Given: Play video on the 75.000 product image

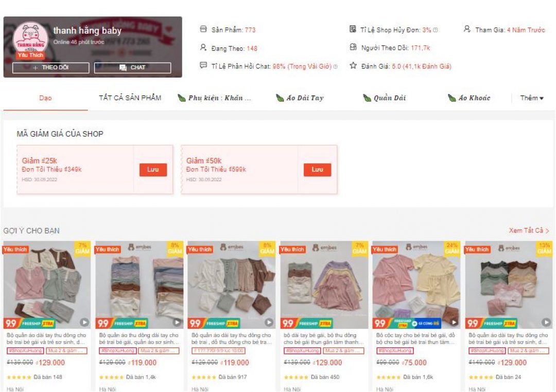Looking at the screenshot, I should pos(454,322).
